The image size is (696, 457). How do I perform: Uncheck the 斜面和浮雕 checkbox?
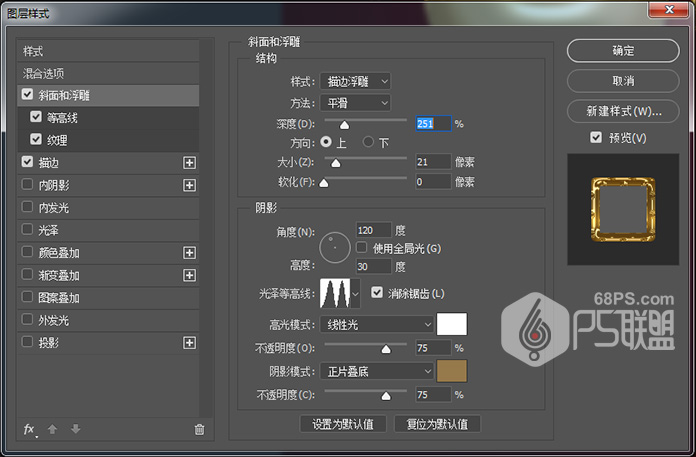pos(27,95)
